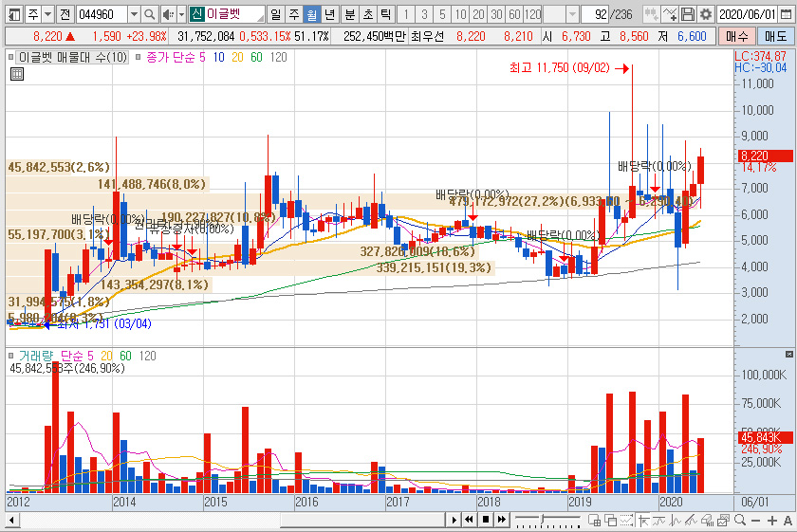Click the candle chart tool icon

(651, 14)
